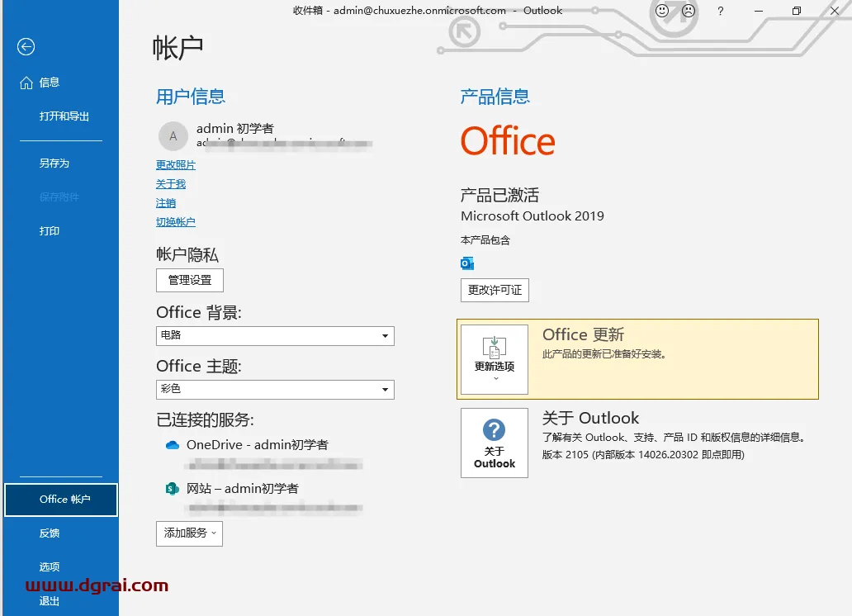Click the 更改照片 link
852x616 pixels.
tap(176, 165)
